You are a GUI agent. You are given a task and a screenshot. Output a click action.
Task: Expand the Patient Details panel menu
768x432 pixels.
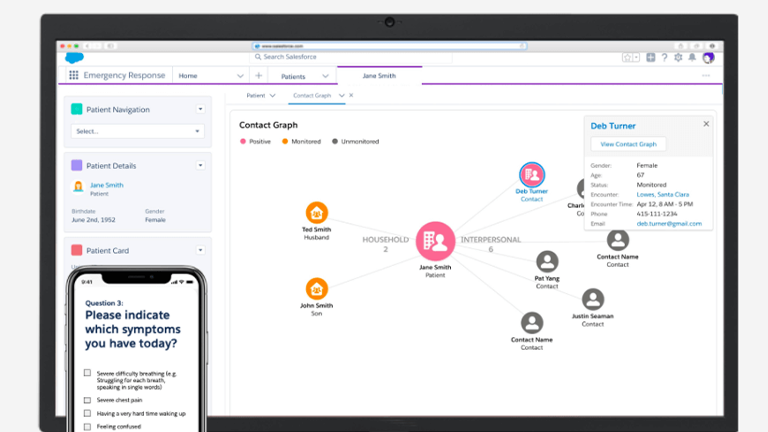(200, 165)
